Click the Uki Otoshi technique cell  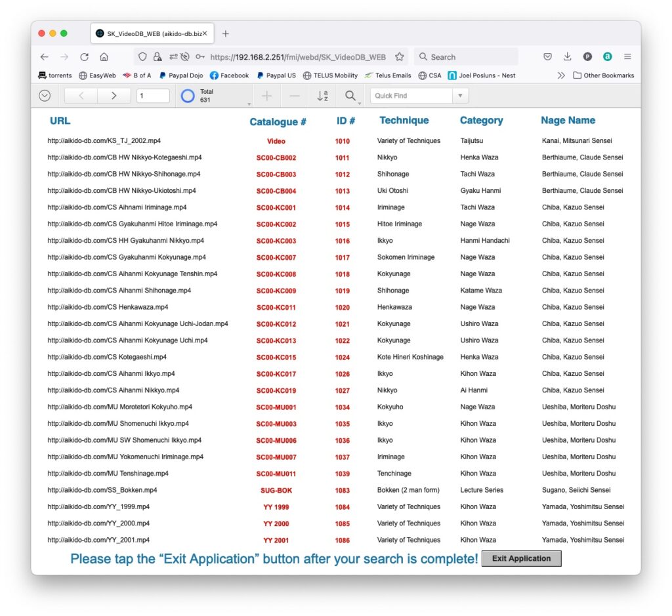click(x=392, y=191)
